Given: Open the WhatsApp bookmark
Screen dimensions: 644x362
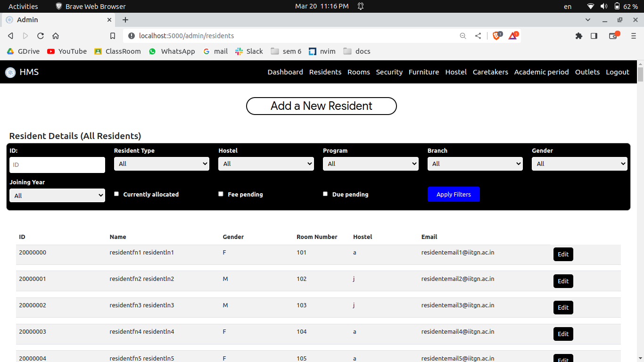Looking at the screenshot, I should [x=172, y=51].
